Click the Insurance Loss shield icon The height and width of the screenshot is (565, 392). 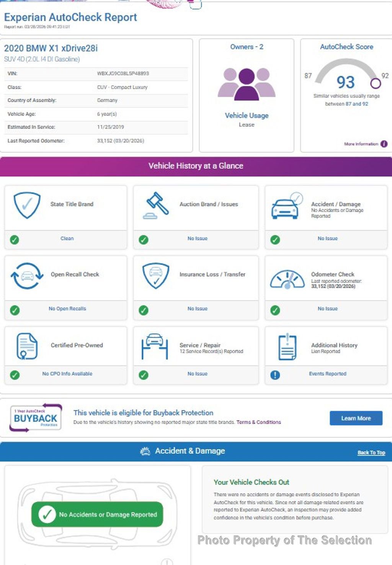(x=155, y=276)
